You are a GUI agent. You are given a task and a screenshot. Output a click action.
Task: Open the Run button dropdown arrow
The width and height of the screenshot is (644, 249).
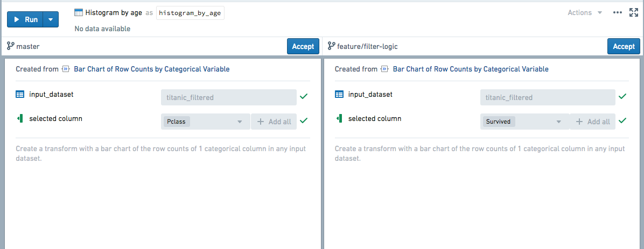51,19
